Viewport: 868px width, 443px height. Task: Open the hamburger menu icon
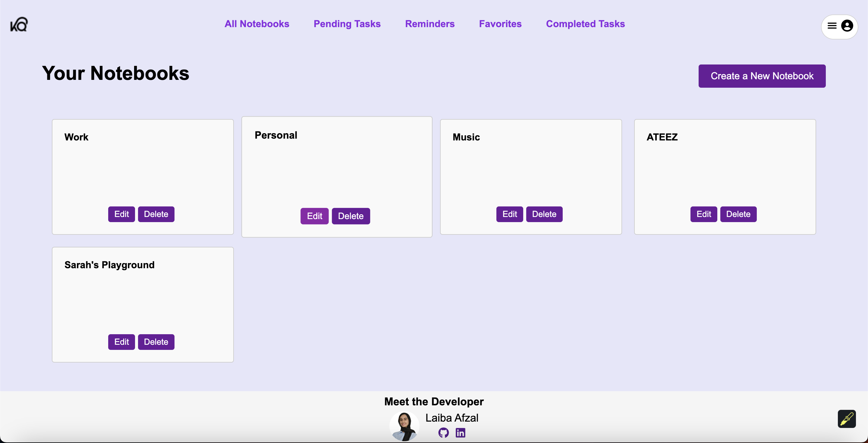[832, 26]
